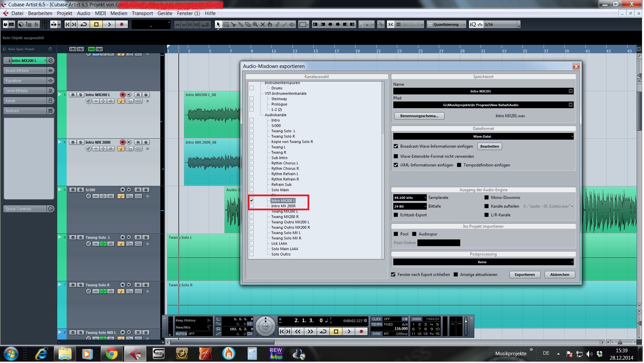
Task: Solo the Twang Solo L track
Action: click(x=81, y=238)
